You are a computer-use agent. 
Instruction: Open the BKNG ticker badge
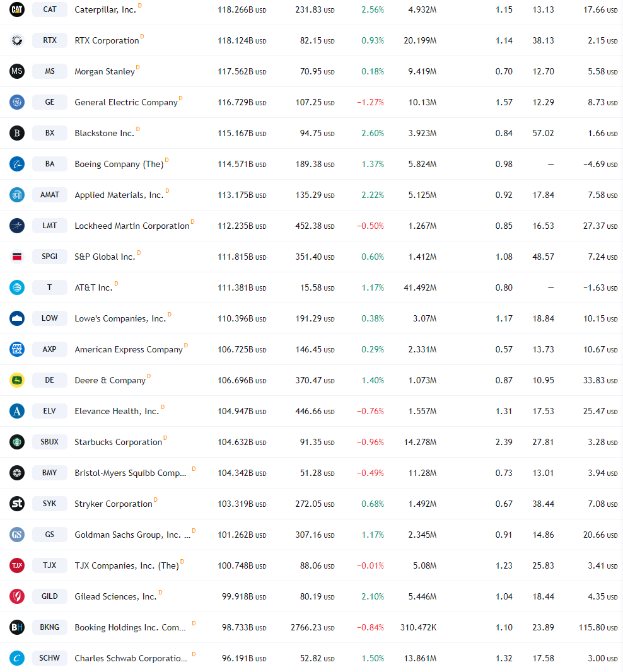50,627
